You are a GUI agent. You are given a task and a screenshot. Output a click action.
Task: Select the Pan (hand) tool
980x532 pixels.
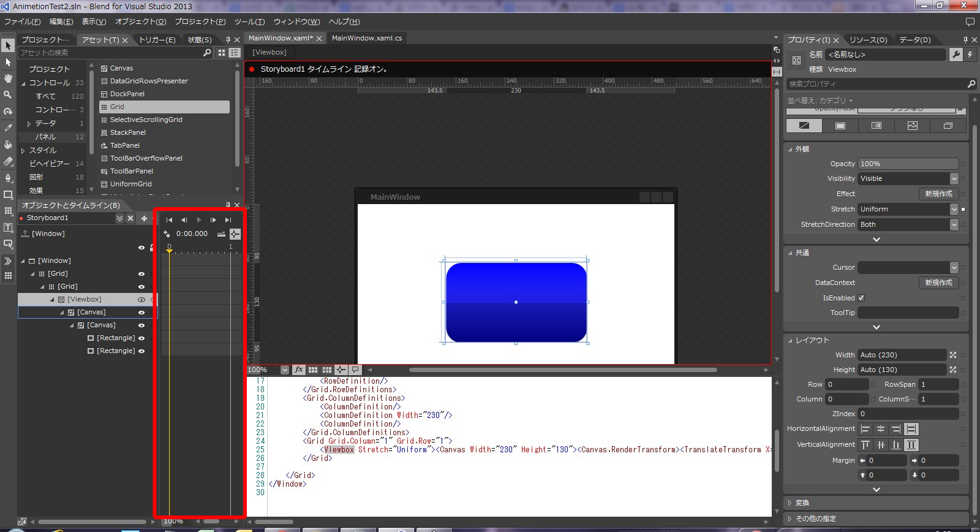8,78
